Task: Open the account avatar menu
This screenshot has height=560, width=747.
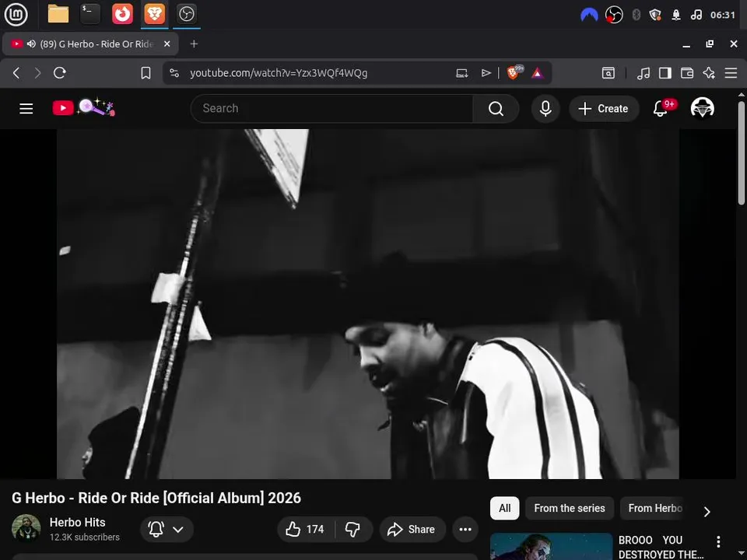Action: pos(703,109)
